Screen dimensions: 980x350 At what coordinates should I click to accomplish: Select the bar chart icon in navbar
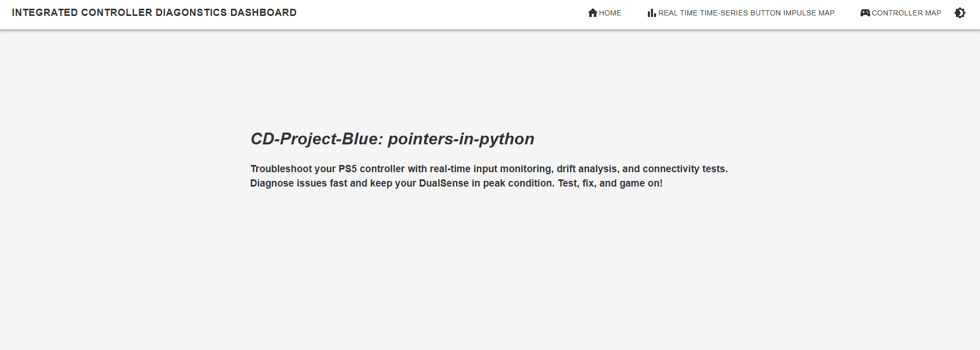651,13
